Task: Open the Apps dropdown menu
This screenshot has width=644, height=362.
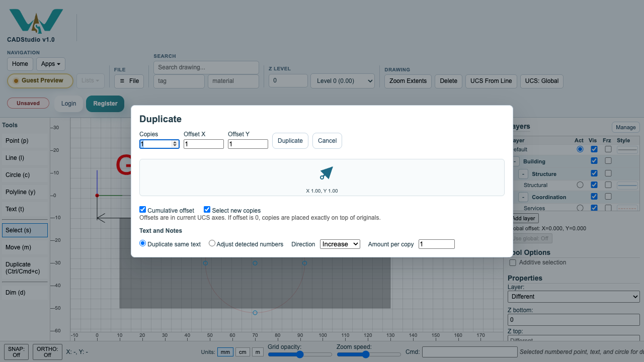Action: tap(51, 64)
